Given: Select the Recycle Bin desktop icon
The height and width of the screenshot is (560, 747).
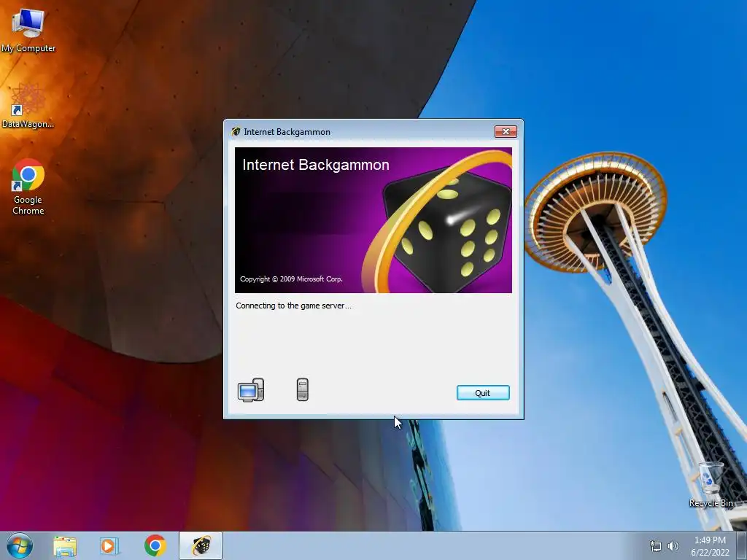Looking at the screenshot, I should point(711,484).
